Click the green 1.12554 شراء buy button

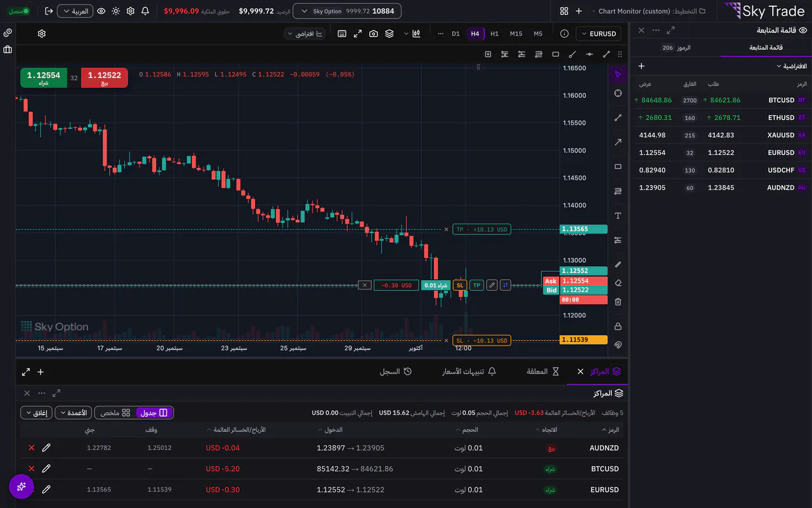(44, 77)
